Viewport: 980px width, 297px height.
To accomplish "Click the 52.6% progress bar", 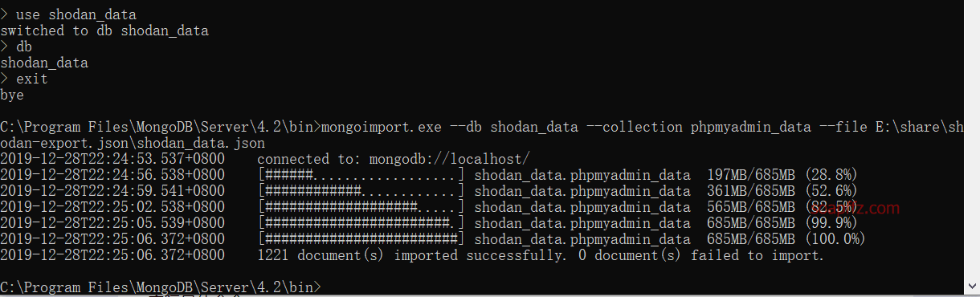I will [x=361, y=190].
